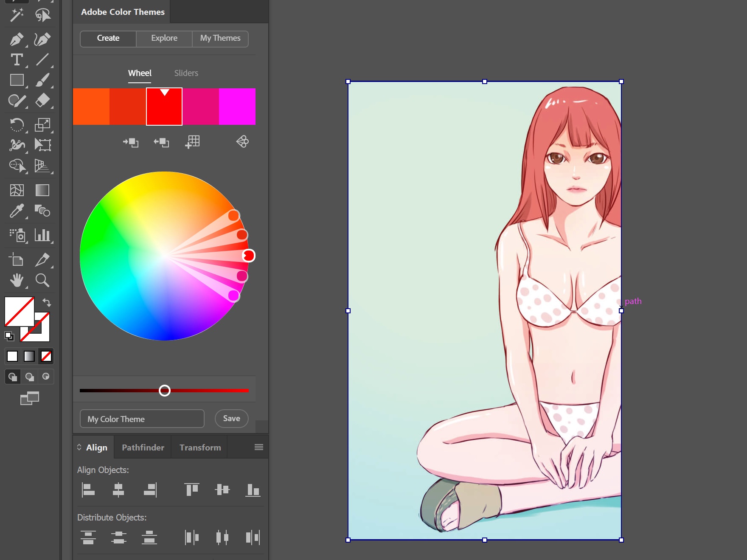Apply Vertical Distribute Center
747x560 pixels.
coord(119,537)
